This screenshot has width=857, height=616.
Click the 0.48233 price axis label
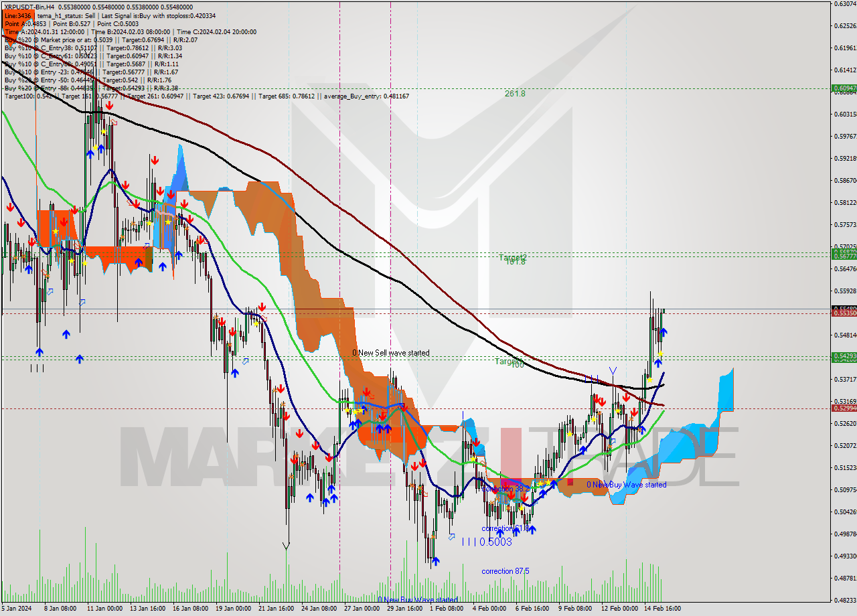tap(845, 601)
